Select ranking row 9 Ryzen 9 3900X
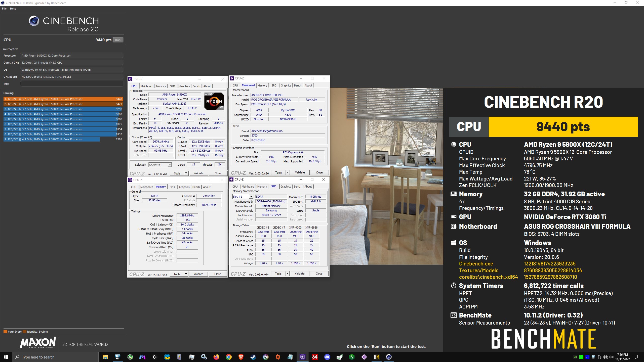This screenshot has width=644, height=362. pos(63,139)
